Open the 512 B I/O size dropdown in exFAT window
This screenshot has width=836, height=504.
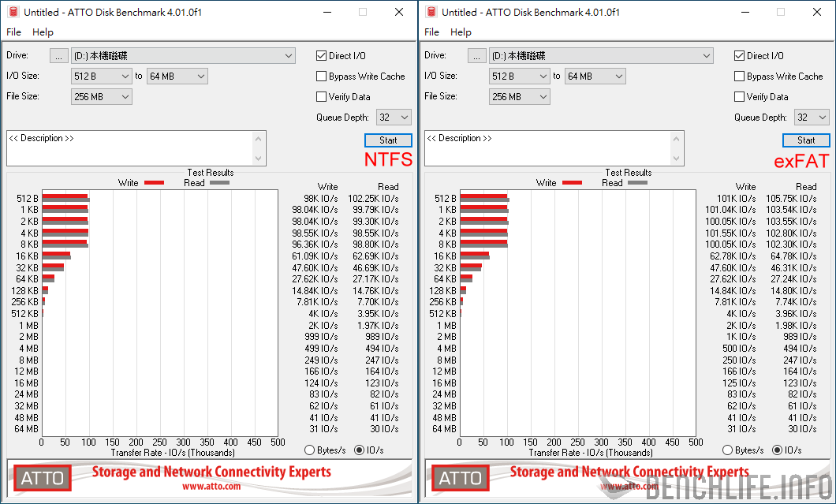[519, 77]
